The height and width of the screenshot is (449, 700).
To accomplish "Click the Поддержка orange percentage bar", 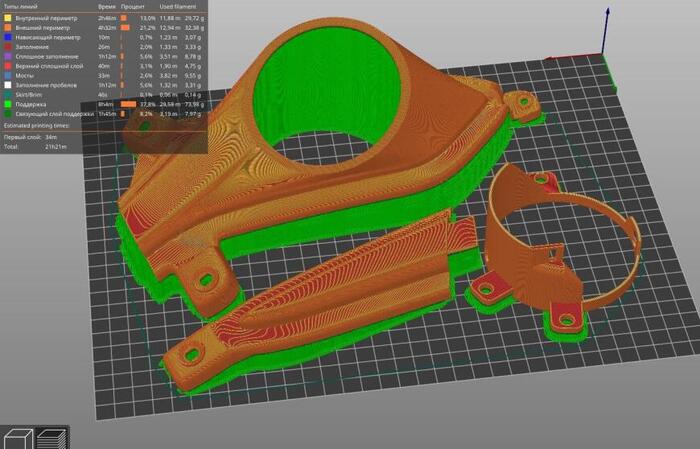I will [128, 104].
